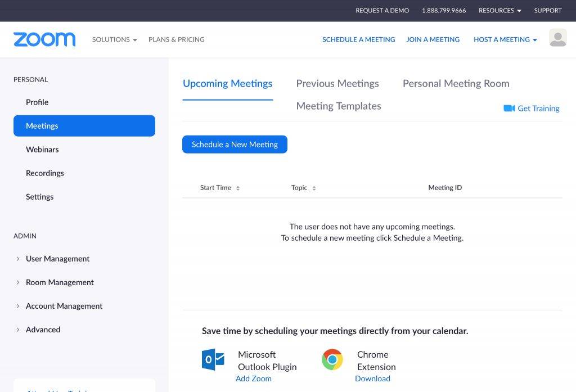Screen dimensions: 576x392
Task: Click the Join a Meeting link
Action: click(433, 39)
